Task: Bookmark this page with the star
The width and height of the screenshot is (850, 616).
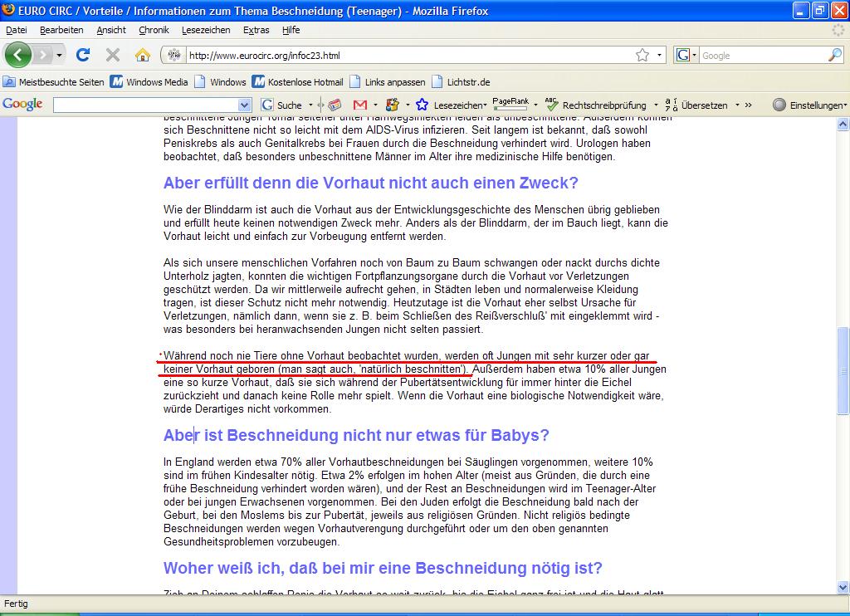Action: (642, 56)
